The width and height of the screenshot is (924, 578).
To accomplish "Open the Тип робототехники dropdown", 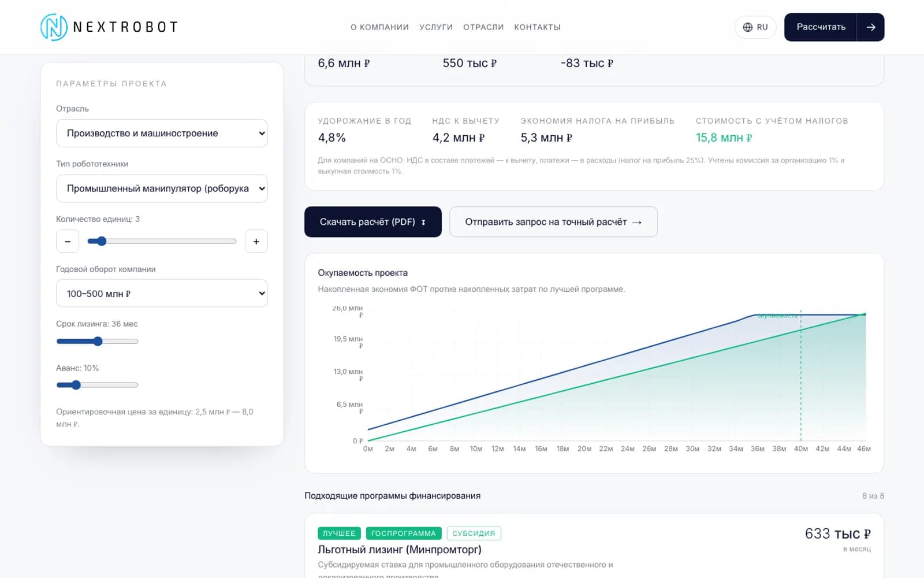I will pos(162,188).
